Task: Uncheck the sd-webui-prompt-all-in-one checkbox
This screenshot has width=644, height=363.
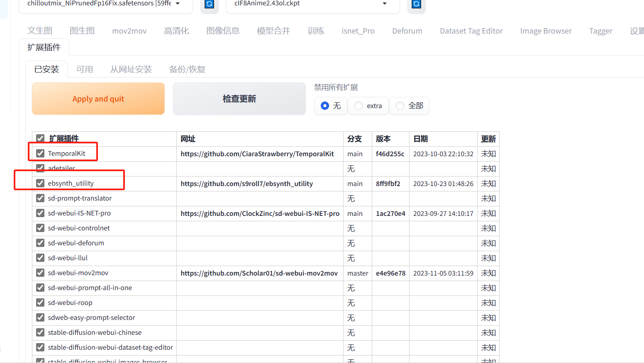Action: point(40,288)
